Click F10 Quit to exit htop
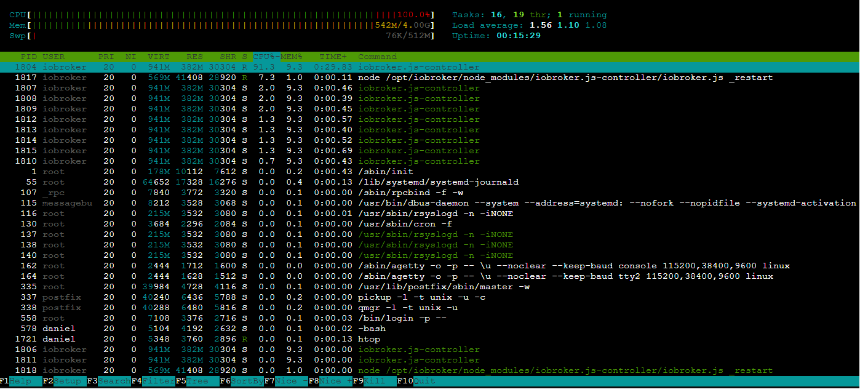 (416, 381)
